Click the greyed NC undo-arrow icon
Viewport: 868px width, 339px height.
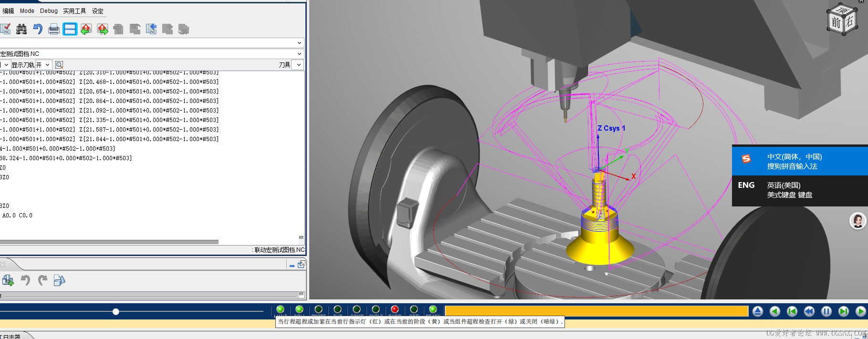tap(135, 29)
